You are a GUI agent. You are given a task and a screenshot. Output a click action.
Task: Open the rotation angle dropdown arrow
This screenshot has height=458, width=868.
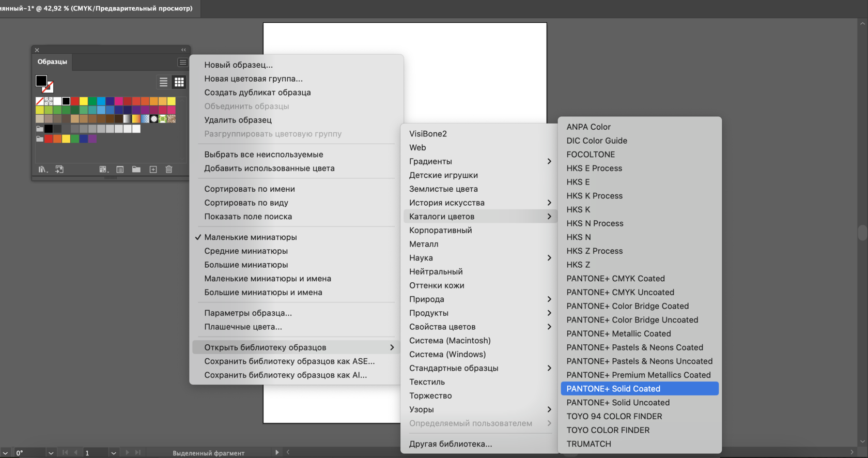(x=51, y=453)
